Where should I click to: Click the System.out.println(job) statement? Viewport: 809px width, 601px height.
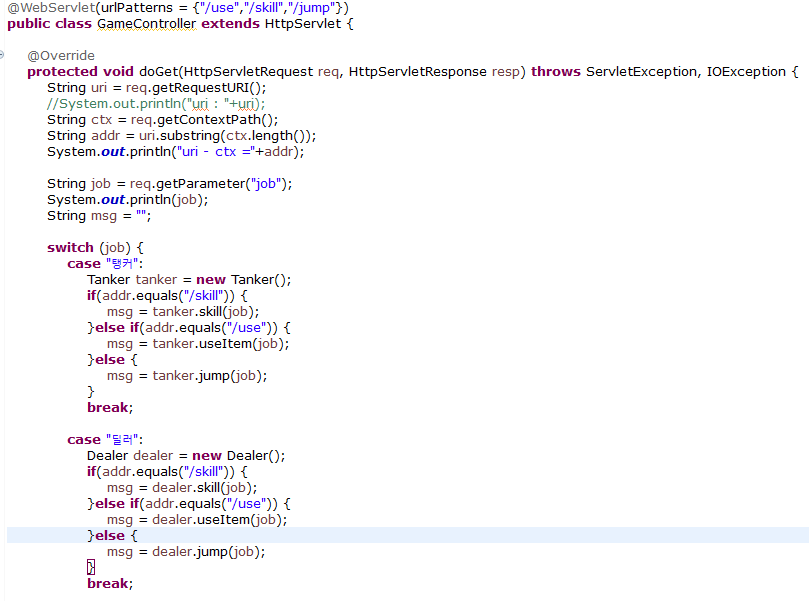tap(127, 200)
